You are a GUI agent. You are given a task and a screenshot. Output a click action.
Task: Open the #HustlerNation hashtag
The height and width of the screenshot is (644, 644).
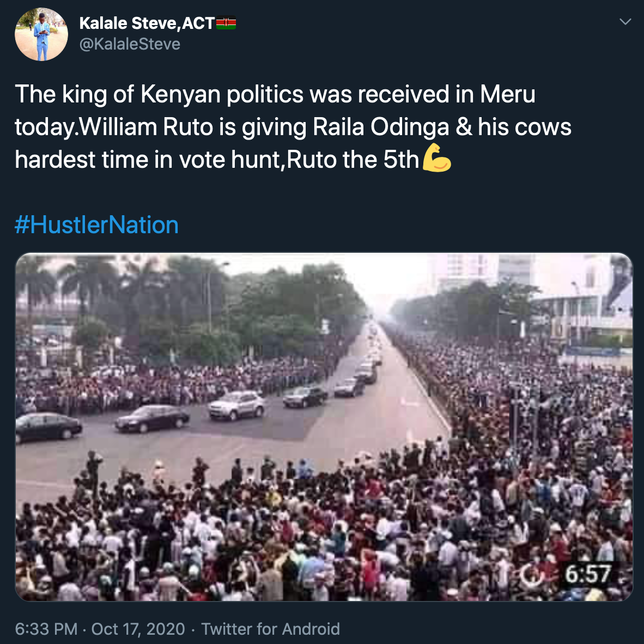click(x=96, y=225)
